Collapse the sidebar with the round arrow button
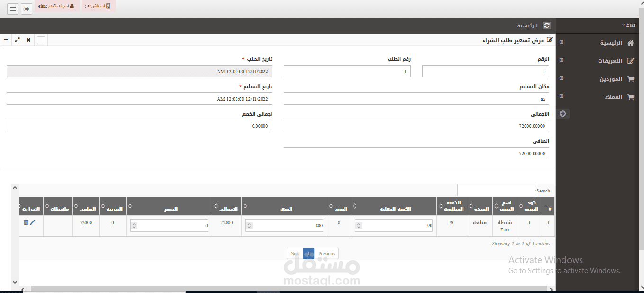 [562, 114]
